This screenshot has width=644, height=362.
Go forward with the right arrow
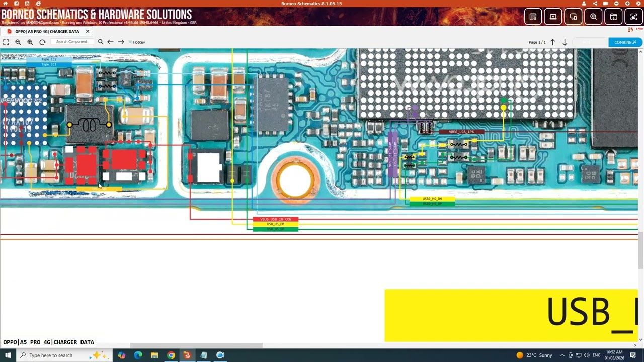[x=121, y=42]
